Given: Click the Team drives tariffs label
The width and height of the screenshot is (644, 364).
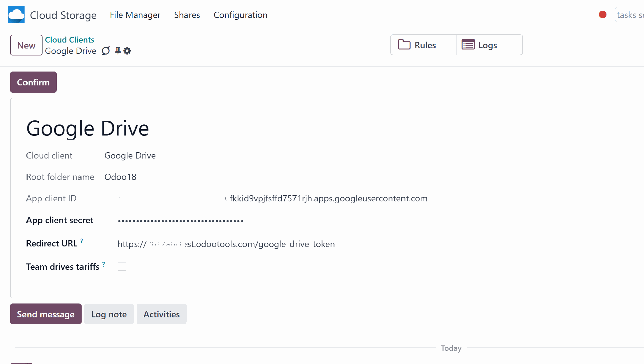Looking at the screenshot, I should pyautogui.click(x=63, y=267).
